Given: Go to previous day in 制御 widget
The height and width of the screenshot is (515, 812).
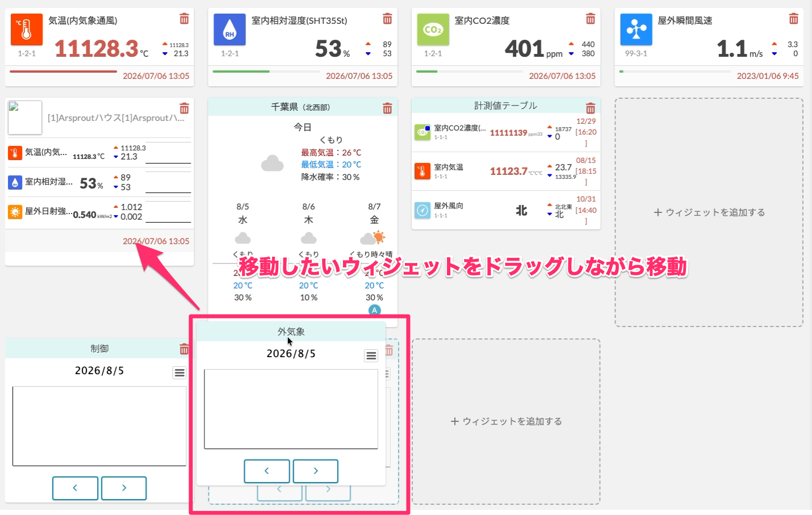Looking at the screenshot, I should [75, 488].
